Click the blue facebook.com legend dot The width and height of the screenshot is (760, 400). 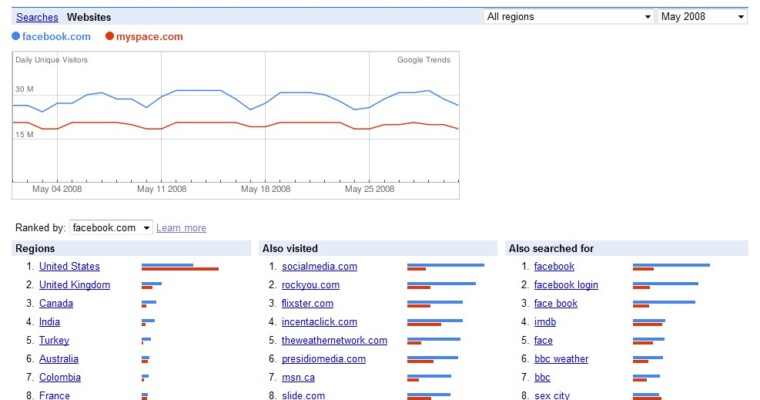(16, 36)
